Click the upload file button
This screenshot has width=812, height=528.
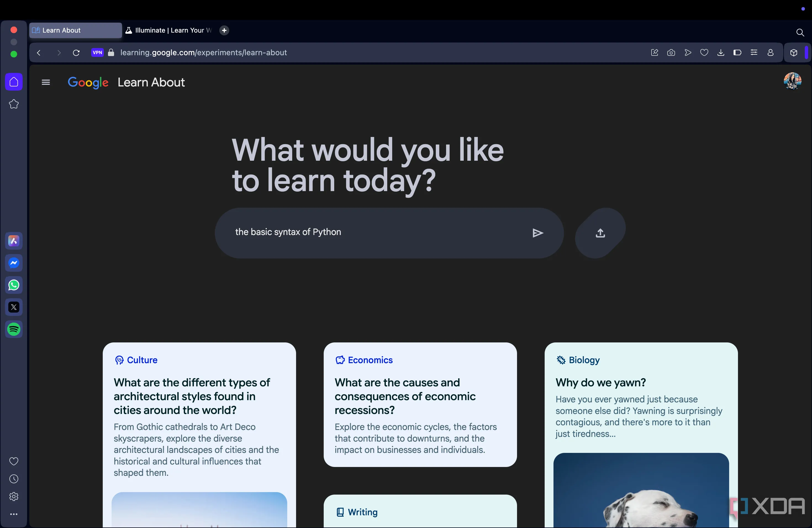pos(600,233)
